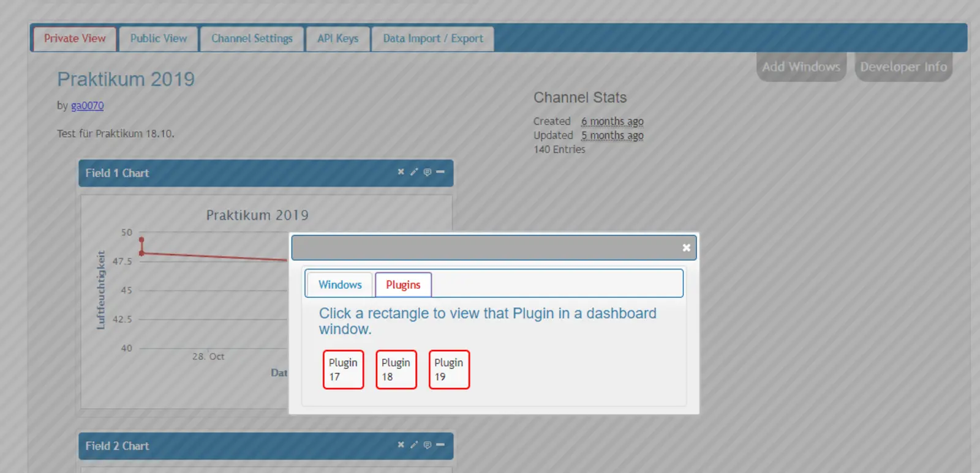This screenshot has height=473, width=980.
Task: Select the Plugin 19 rectangle
Action: [449, 370]
